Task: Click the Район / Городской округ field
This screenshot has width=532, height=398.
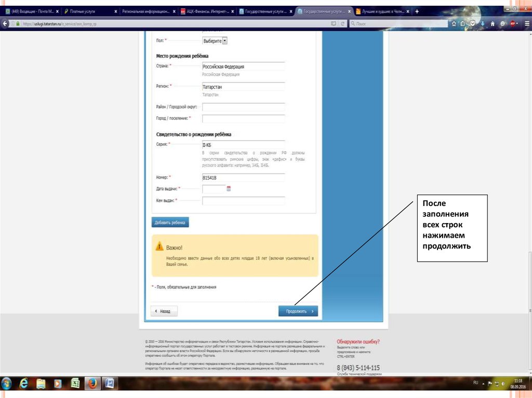Action: (243, 107)
